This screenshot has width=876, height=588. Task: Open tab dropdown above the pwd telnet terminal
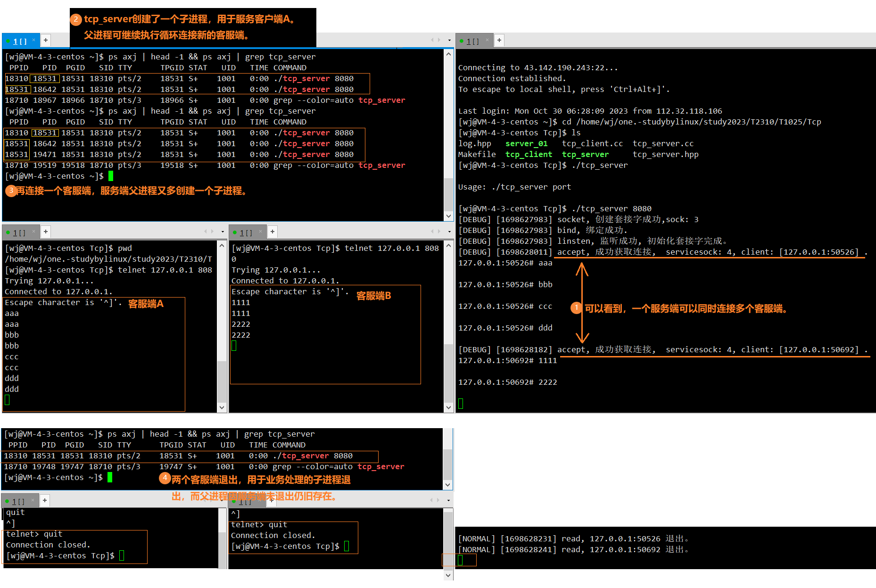(223, 232)
